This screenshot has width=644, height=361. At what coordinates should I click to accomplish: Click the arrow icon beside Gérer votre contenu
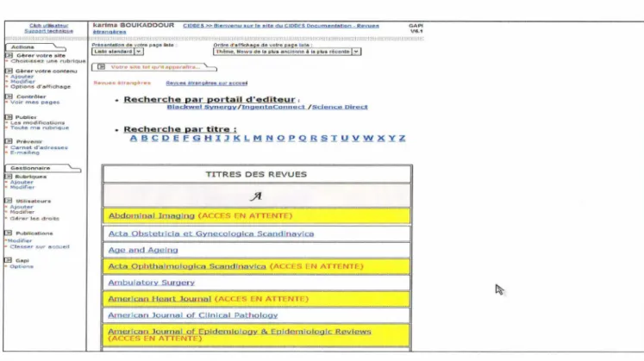(9, 71)
